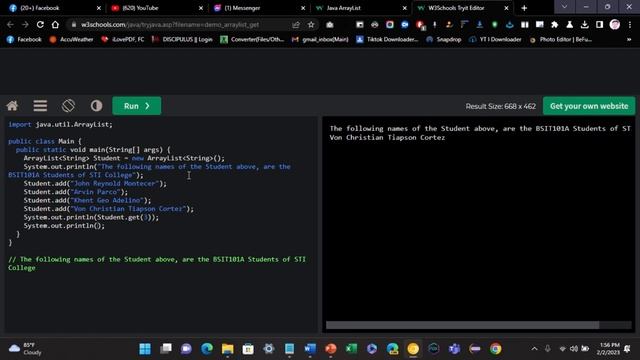
Task: Toggle the browser side panel
Action: [x=600, y=24]
